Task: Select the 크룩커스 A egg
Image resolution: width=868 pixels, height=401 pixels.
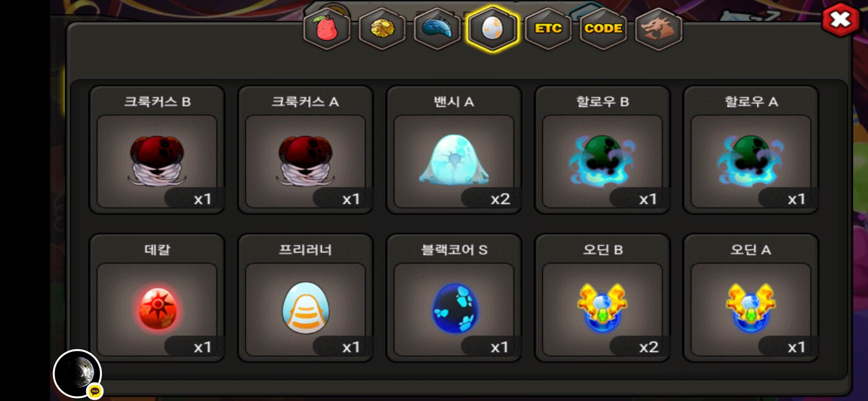Action: [305, 150]
